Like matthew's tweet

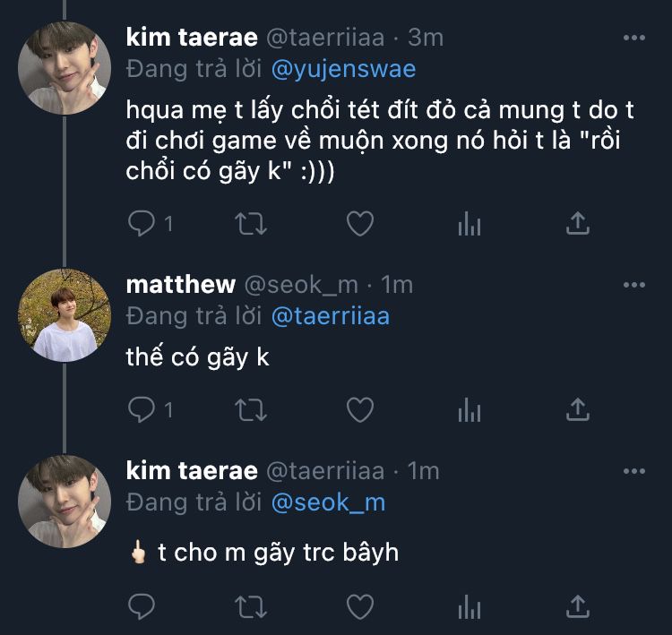coord(359,409)
